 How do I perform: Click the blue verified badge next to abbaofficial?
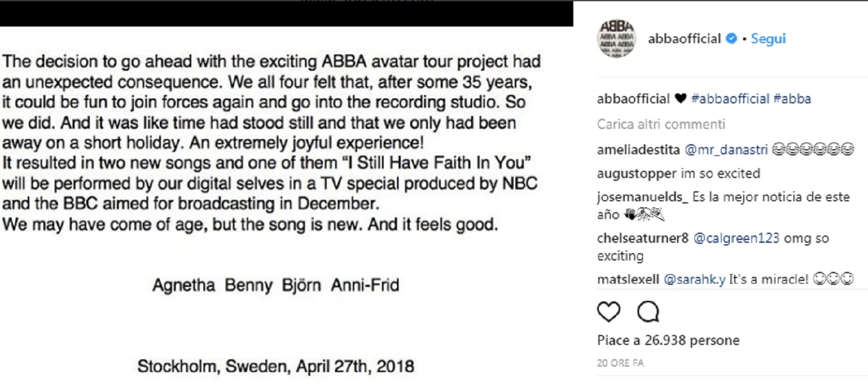point(732,38)
